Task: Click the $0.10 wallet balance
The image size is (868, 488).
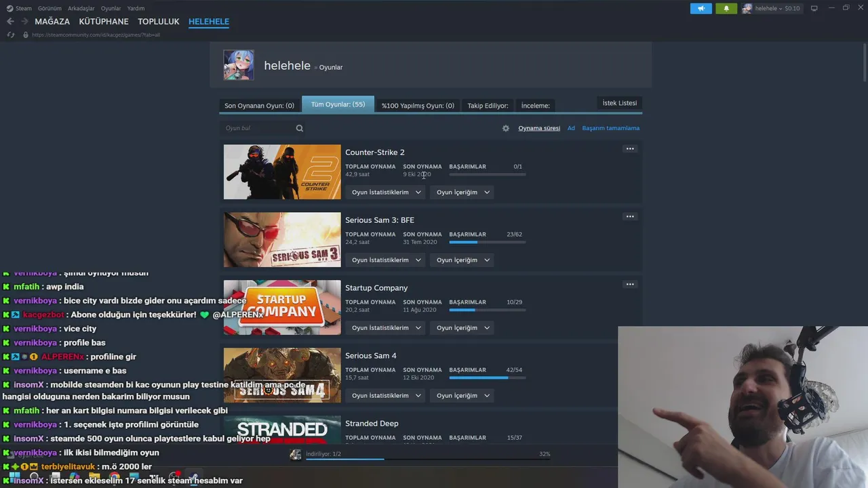Action: pos(792,8)
